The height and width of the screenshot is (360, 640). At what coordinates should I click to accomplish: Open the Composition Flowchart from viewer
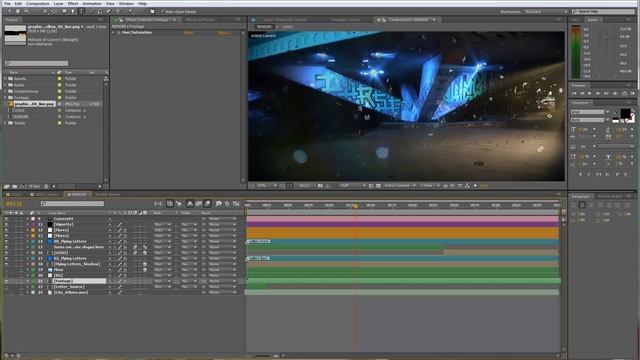[467, 186]
